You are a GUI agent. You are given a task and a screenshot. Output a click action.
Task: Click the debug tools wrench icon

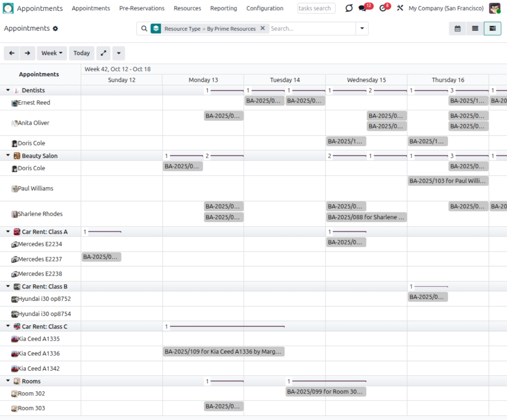[x=400, y=9]
